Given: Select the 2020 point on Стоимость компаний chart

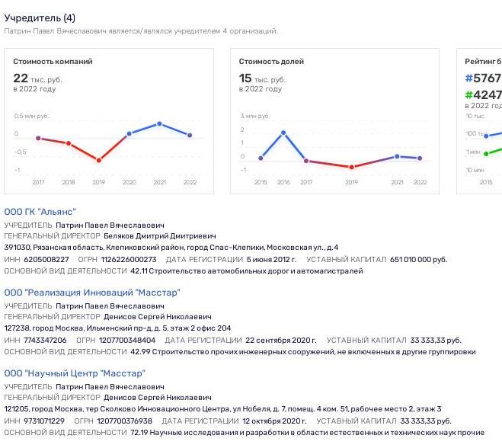Looking at the screenshot, I should (129, 134).
